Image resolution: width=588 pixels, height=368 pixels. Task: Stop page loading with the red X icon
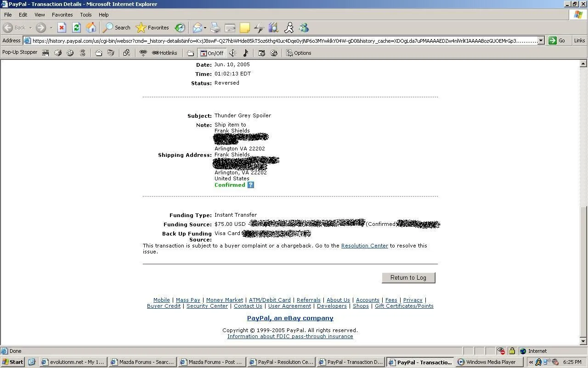point(62,28)
